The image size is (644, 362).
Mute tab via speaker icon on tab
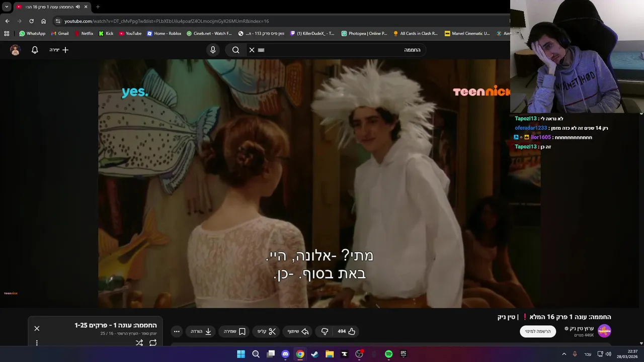point(77,7)
